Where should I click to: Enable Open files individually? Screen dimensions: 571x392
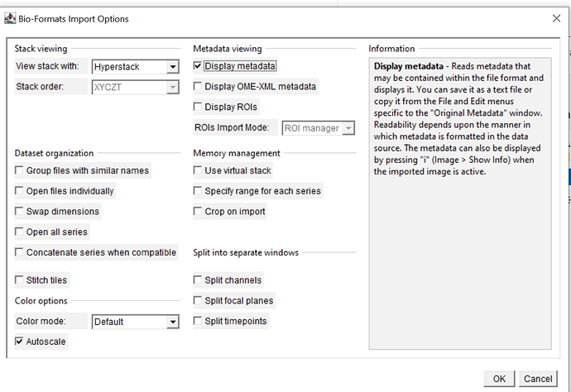[x=20, y=191]
